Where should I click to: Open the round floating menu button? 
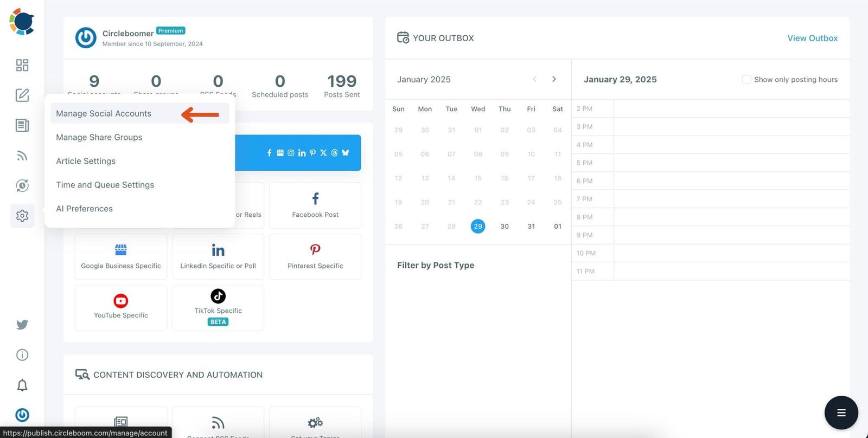841,413
